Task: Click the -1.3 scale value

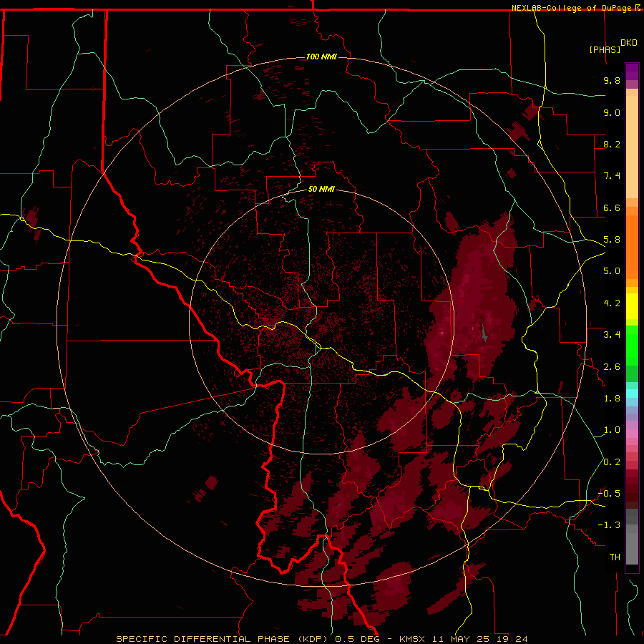Action: pyautogui.click(x=609, y=525)
